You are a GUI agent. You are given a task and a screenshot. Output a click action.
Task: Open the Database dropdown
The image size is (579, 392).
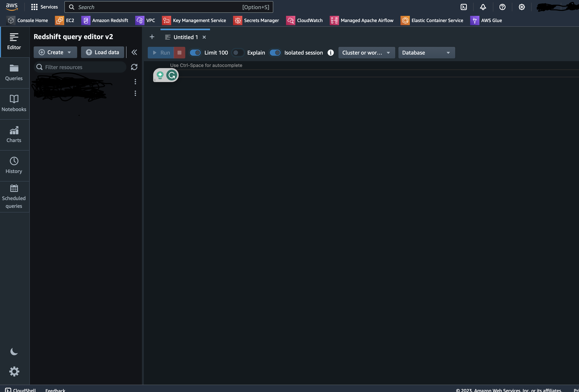(x=426, y=53)
